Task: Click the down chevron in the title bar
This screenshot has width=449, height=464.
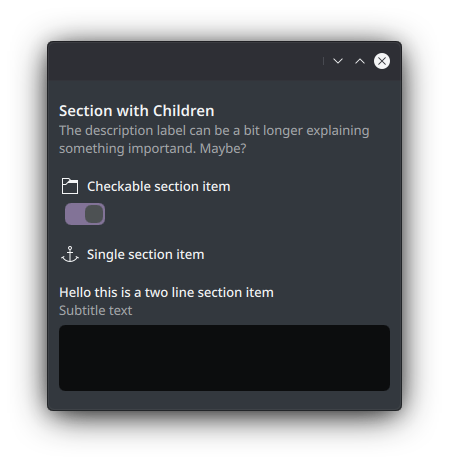Action: 338,61
